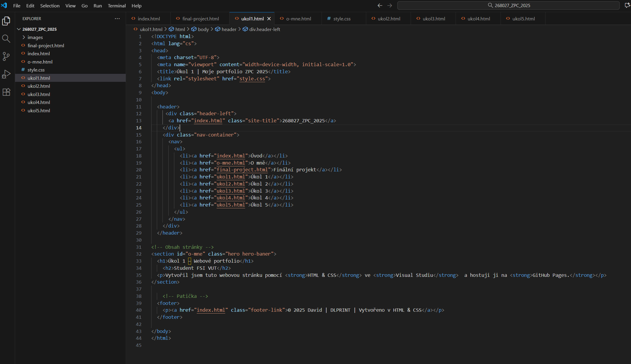The width and height of the screenshot is (631, 364).
Task: Open the Extensions view icon
Action: (6, 92)
